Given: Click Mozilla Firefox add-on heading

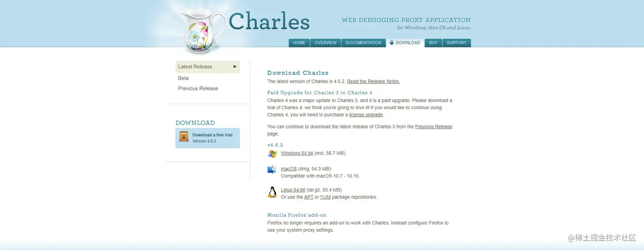Looking at the screenshot, I should [x=297, y=215].
